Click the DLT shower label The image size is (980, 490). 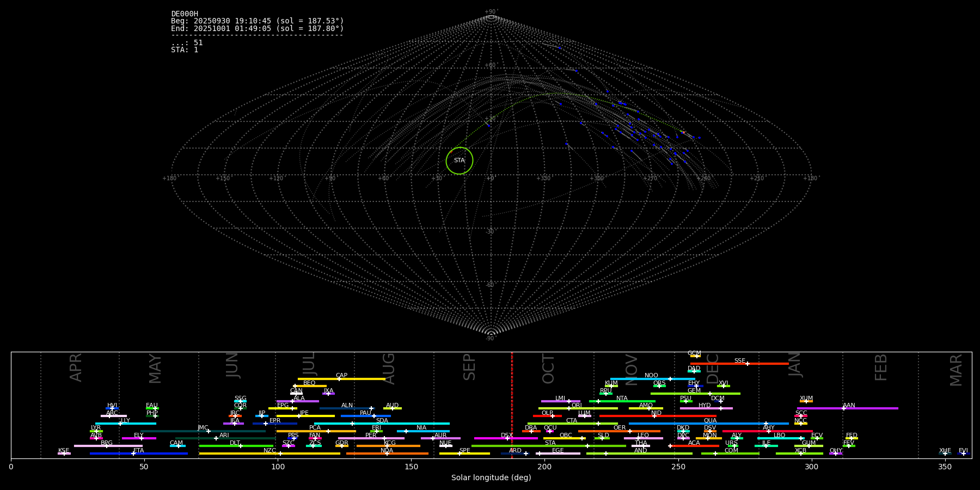235,443
